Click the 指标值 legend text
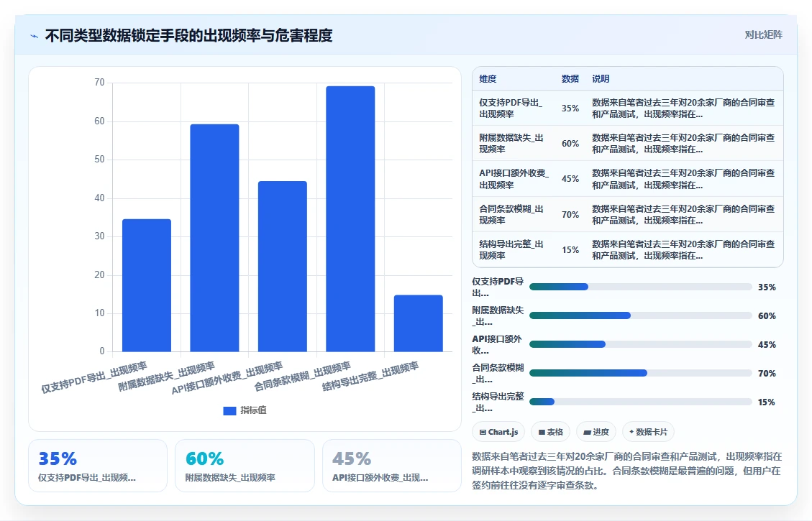Image resolution: width=812 pixels, height=521 pixels. (x=253, y=410)
